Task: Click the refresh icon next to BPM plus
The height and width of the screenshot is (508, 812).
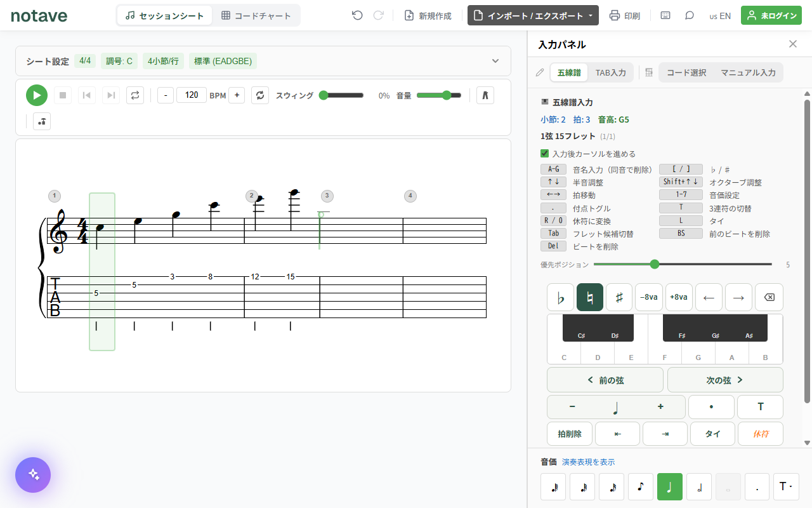Action: click(x=260, y=95)
